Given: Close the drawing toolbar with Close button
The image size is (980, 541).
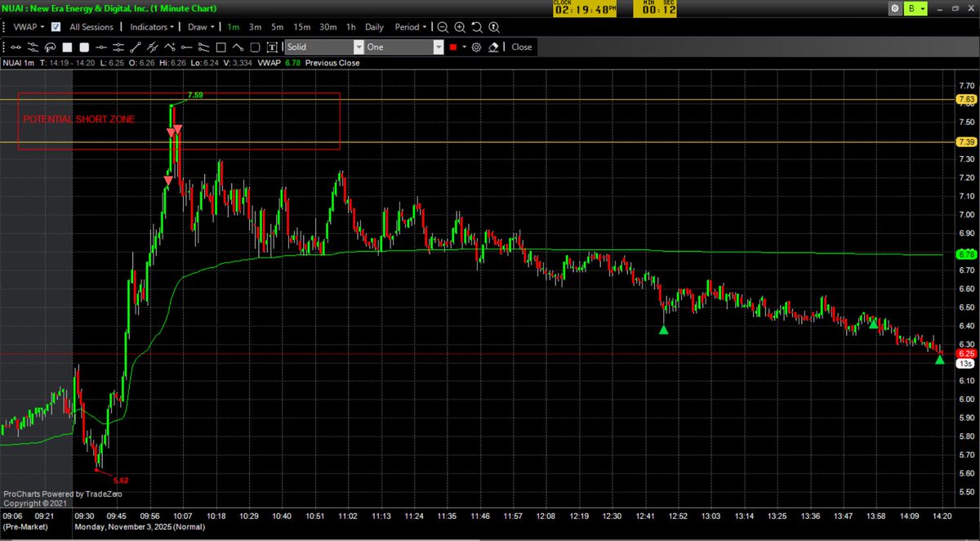Looking at the screenshot, I should pyautogui.click(x=522, y=47).
